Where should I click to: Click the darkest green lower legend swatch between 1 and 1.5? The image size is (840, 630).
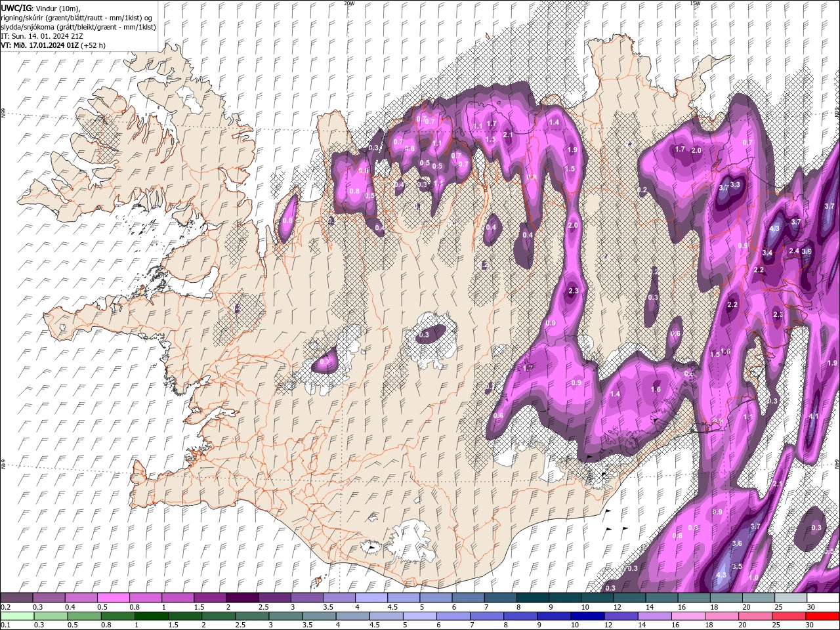[152, 616]
